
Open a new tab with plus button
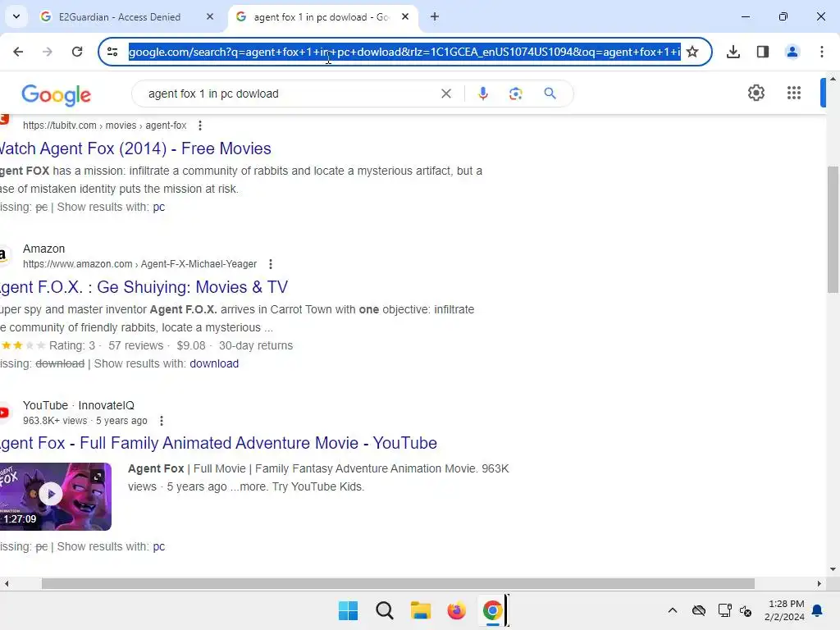(x=435, y=16)
